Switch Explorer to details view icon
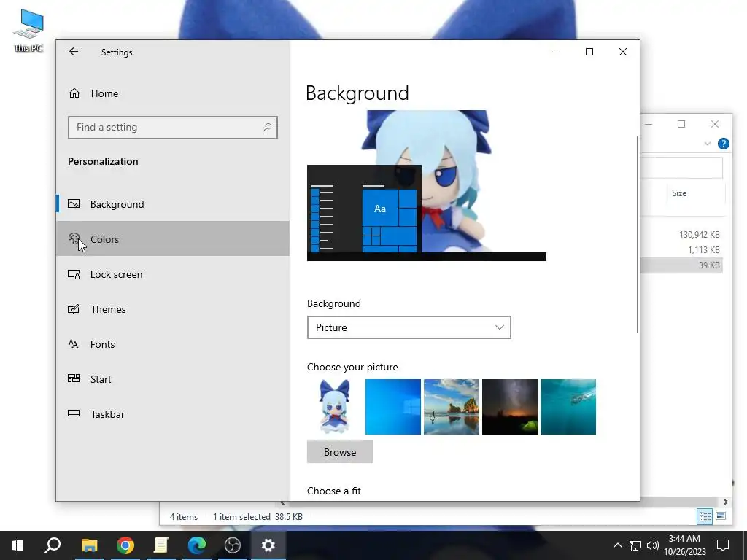The height and width of the screenshot is (560, 747). (705, 516)
